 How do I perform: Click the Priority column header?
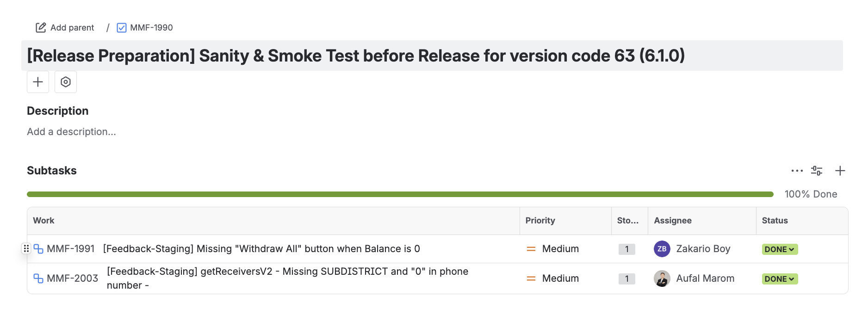[x=540, y=221]
